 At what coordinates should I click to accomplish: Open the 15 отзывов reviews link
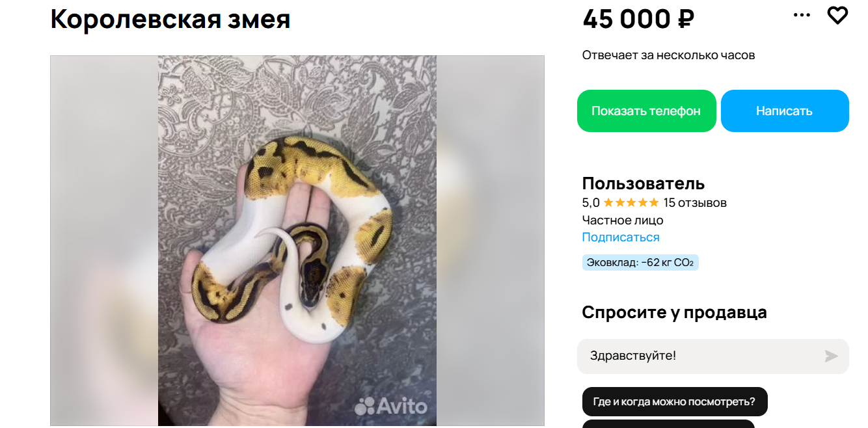pyautogui.click(x=695, y=202)
